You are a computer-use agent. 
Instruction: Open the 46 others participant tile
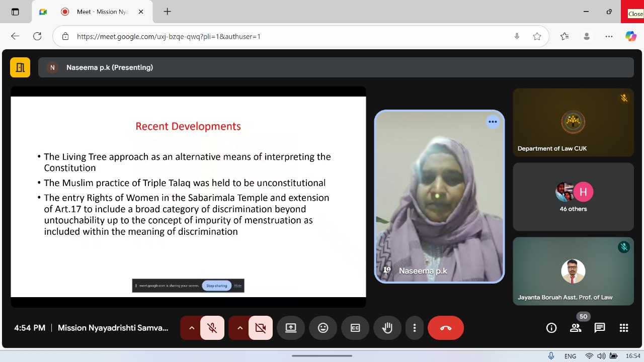[573, 197]
